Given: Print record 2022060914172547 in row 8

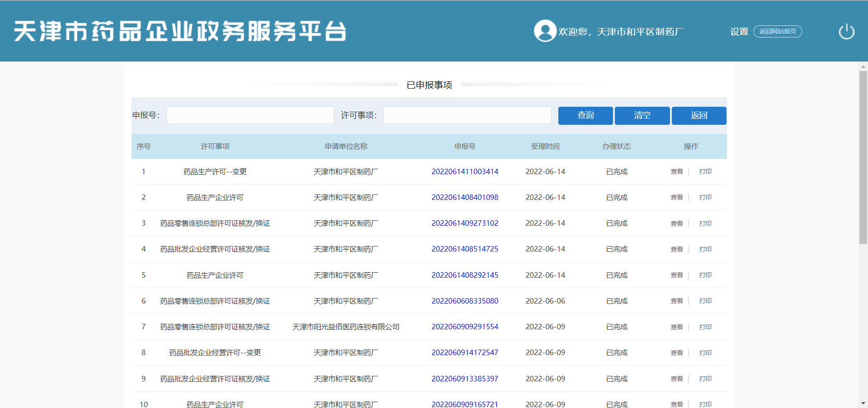Looking at the screenshot, I should (705, 353).
